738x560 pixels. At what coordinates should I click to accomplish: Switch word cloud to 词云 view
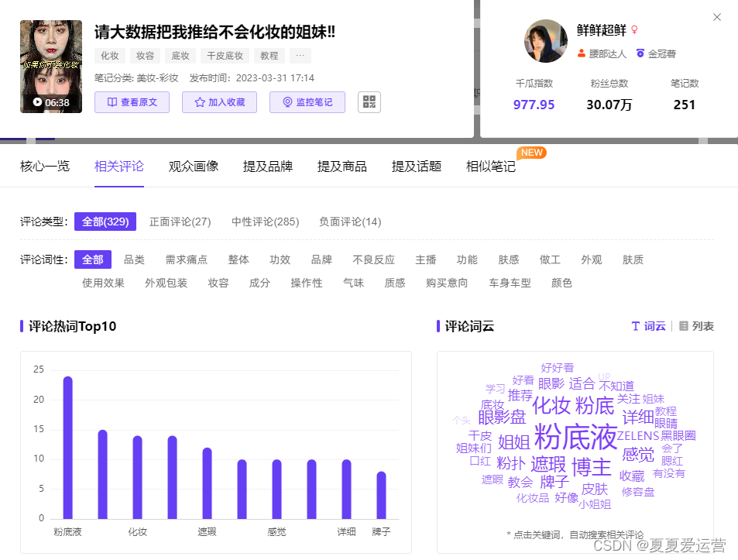649,326
